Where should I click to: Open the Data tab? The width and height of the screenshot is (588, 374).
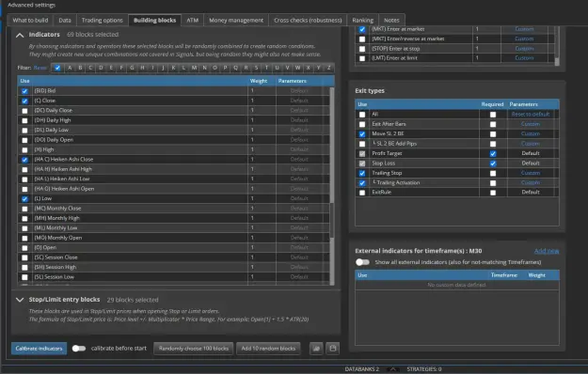[x=65, y=21]
